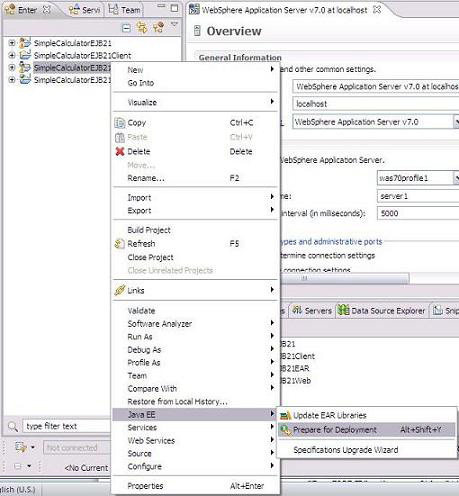Click the SimpleCalculatorEJB21 project icon

(x=25, y=43)
